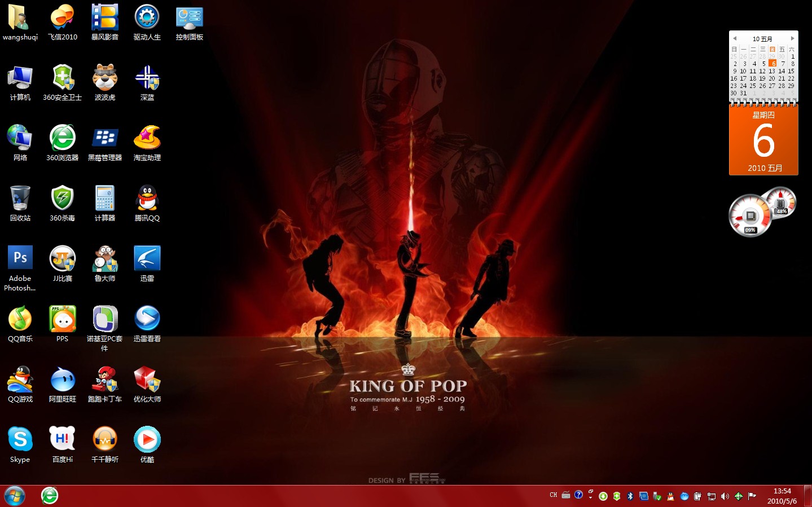The width and height of the screenshot is (812, 507).
Task: Select the 跑跑卡丁车 game icon
Action: 105,385
